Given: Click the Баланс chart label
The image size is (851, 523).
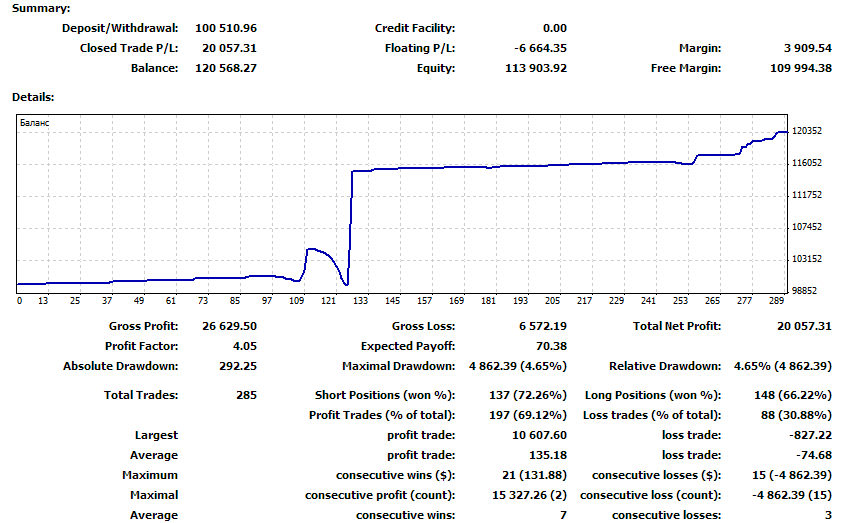Looking at the screenshot, I should tap(34, 123).
